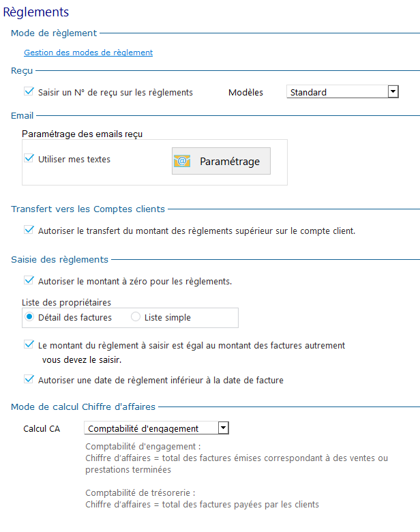Open the Gestion des modes de règlement link
Image resolution: width=420 pixels, height=532 pixels.
click(x=88, y=53)
